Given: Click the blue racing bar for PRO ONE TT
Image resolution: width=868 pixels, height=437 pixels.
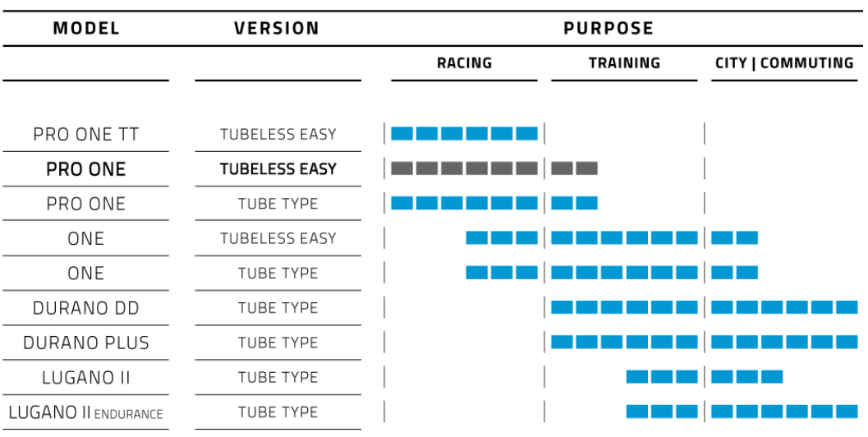Looking at the screenshot, I should click(464, 133).
